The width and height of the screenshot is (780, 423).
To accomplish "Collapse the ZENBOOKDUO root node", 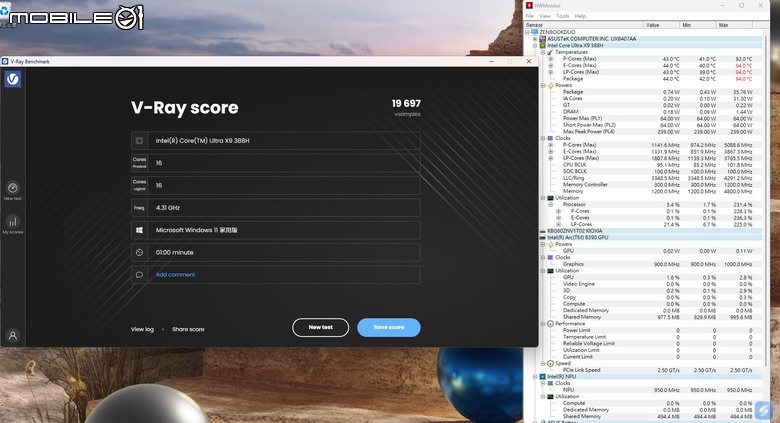I will 527,32.
